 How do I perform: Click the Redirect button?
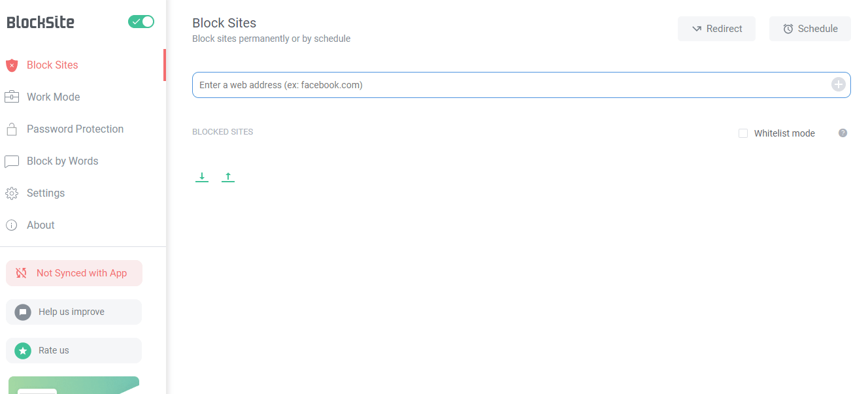click(x=716, y=29)
